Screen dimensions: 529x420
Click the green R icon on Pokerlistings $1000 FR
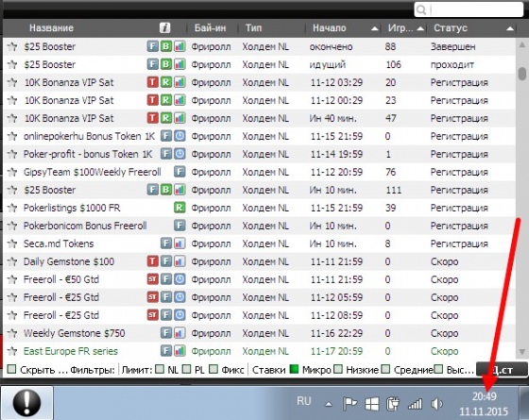[179, 208]
